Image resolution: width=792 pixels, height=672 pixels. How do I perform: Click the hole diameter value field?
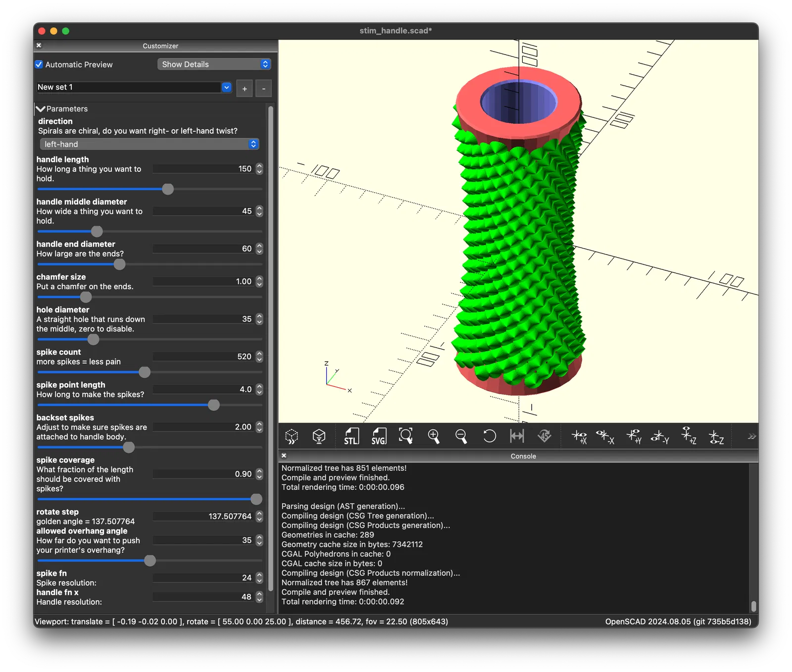[x=203, y=319]
